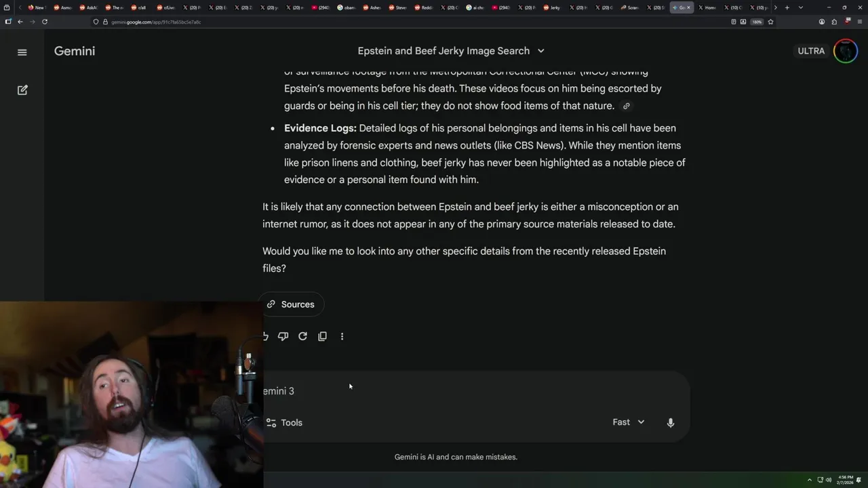Open reader view icon in address bar

tap(734, 22)
